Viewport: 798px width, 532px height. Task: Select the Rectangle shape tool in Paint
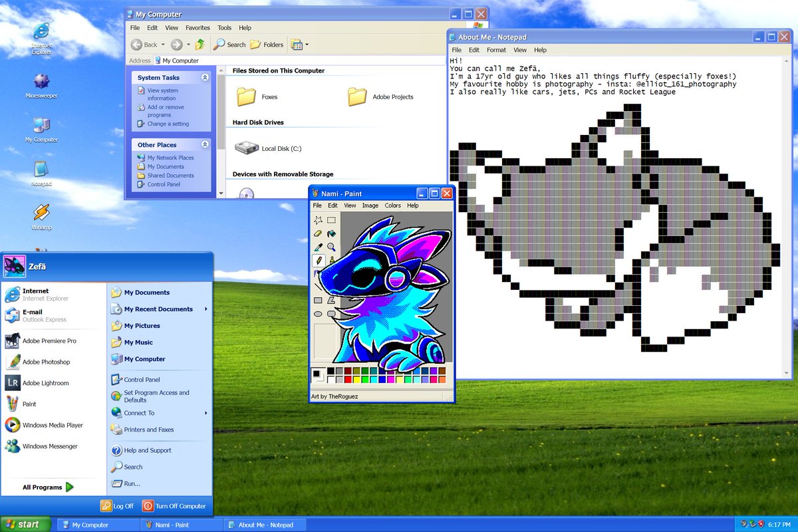[318, 301]
